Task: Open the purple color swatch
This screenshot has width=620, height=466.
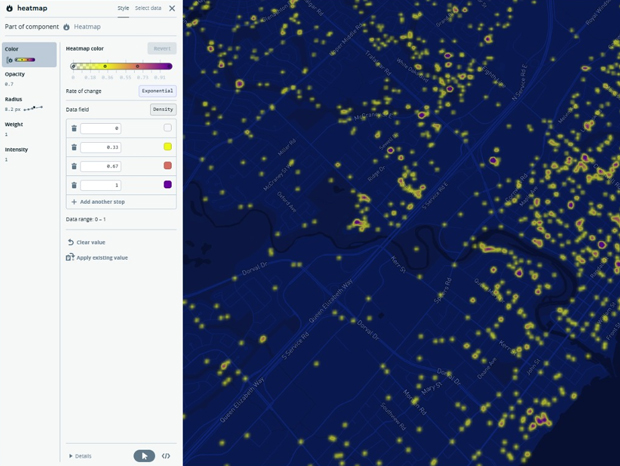Action: [x=168, y=185]
